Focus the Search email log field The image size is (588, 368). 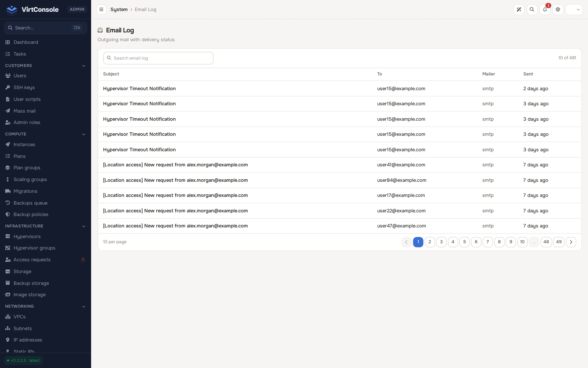pos(158,58)
